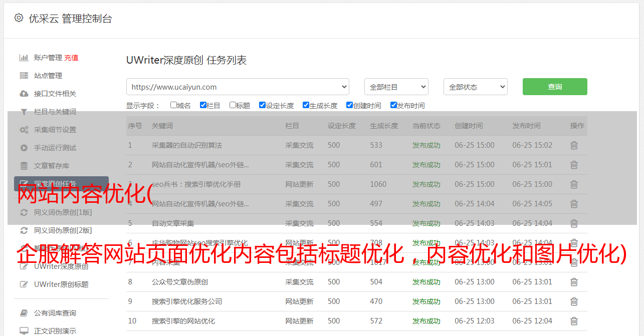
Task: Open the 全部状态 dropdown
Action: click(x=476, y=87)
